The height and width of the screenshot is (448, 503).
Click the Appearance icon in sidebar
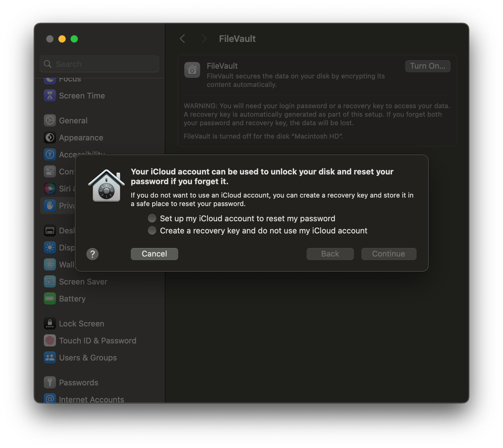pos(50,138)
